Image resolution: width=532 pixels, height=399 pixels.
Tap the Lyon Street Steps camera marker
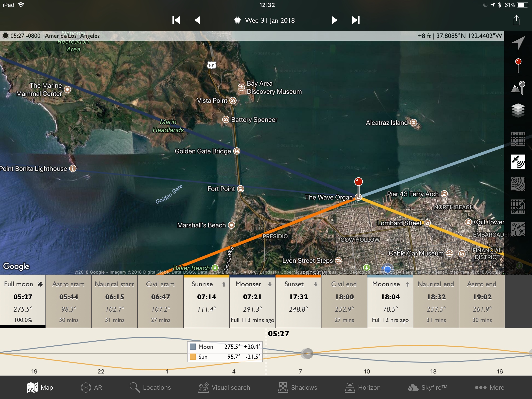(338, 260)
